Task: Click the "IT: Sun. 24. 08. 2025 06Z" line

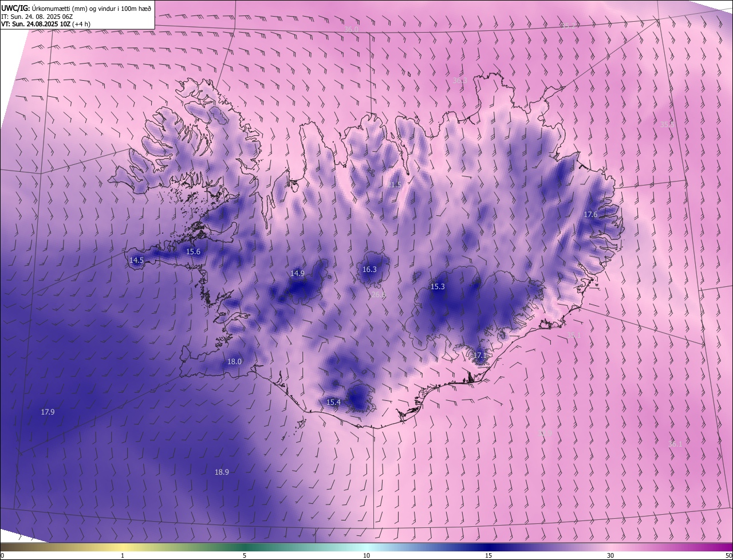Action: tap(37, 16)
